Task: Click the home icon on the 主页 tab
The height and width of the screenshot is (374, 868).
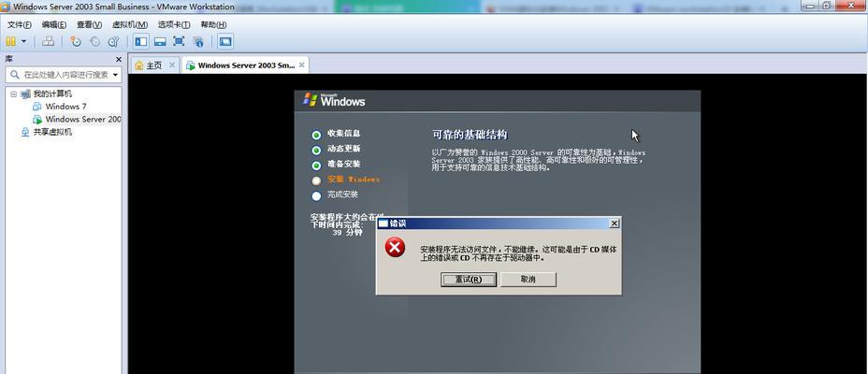Action: [x=139, y=65]
